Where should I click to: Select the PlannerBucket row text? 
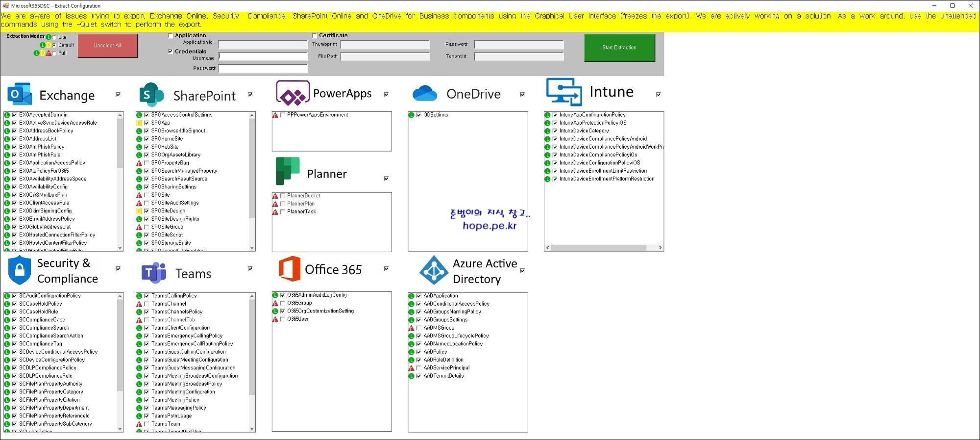pyautogui.click(x=304, y=196)
